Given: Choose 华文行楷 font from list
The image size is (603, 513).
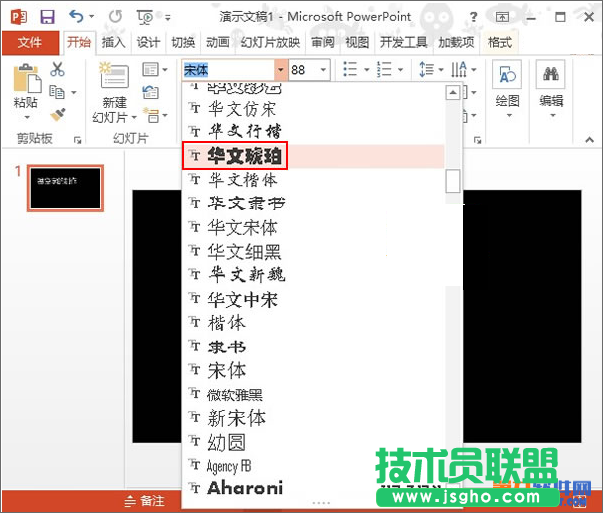Looking at the screenshot, I should (313, 132).
